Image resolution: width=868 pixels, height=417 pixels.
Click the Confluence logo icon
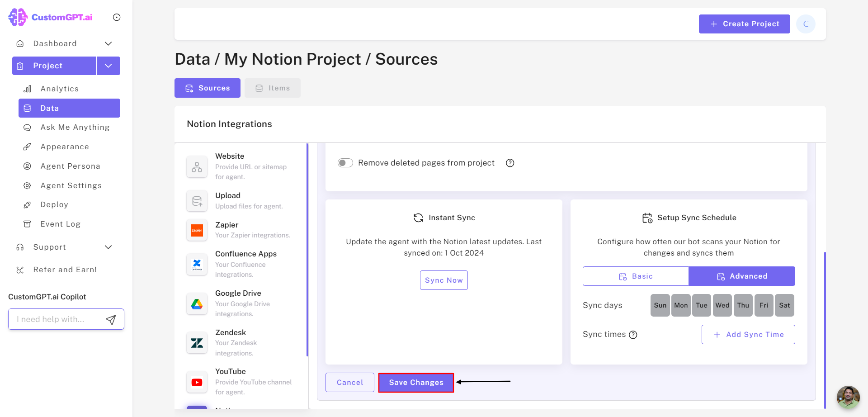point(197,265)
